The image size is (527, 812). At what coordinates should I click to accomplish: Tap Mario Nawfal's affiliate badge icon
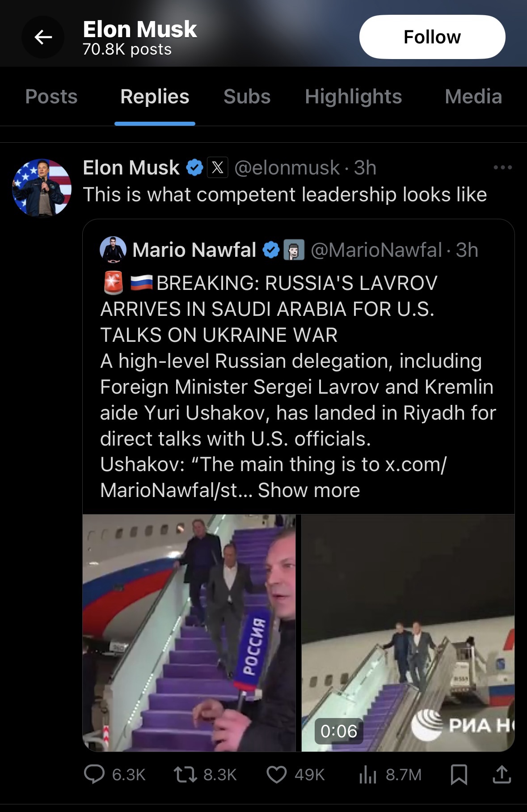click(294, 250)
